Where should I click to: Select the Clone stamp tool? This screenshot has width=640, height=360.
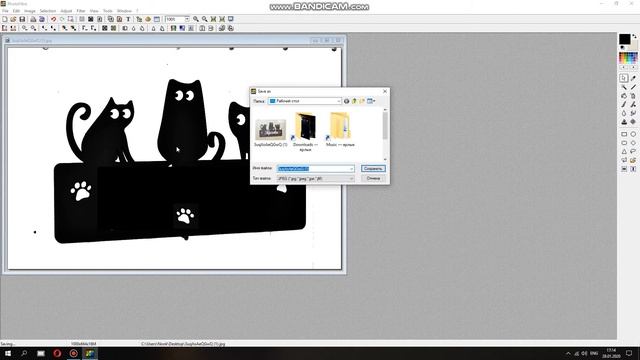(x=624, y=122)
